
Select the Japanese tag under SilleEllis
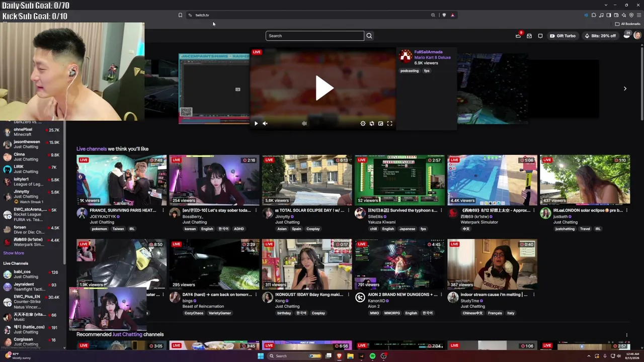click(x=407, y=229)
